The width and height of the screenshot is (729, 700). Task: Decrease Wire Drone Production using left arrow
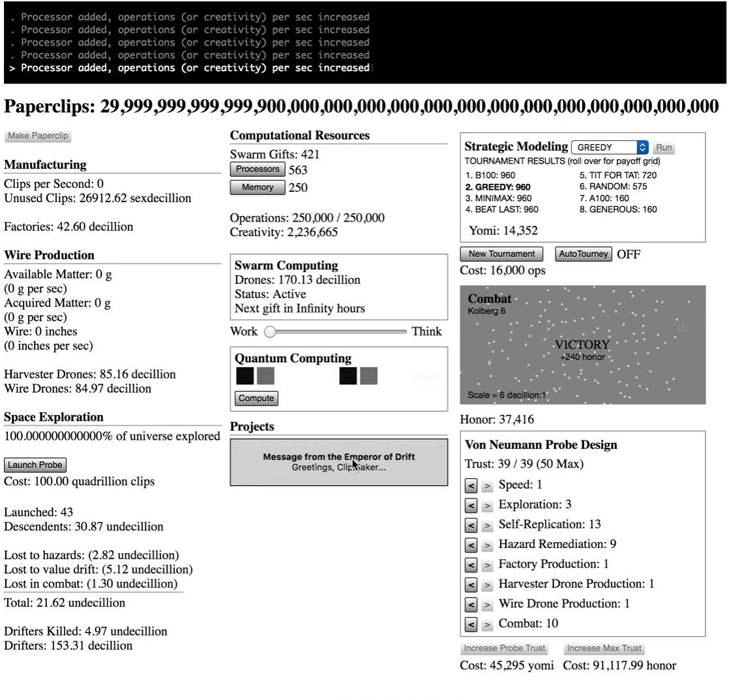[x=471, y=605]
